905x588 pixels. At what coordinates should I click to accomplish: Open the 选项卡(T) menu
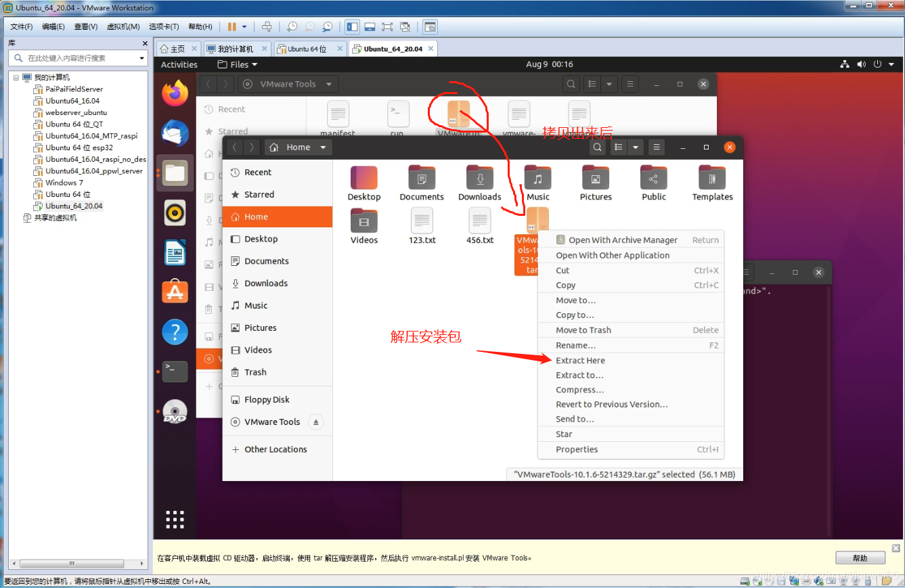(x=164, y=27)
